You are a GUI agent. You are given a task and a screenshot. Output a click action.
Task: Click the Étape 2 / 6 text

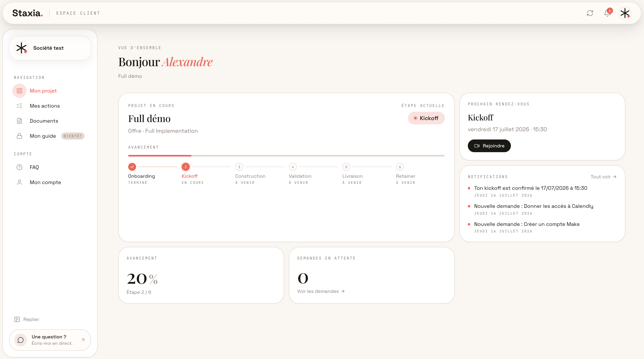[139, 292]
